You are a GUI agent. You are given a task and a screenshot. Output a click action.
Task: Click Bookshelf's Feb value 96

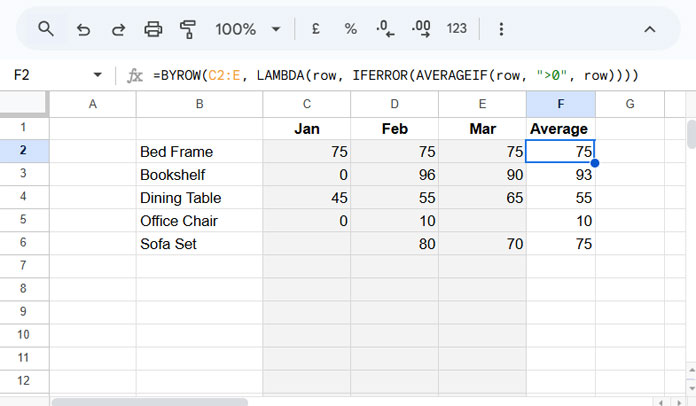point(395,174)
